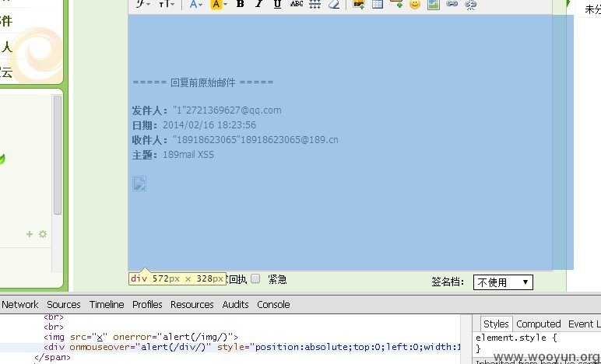
Task: Click the icon left of the smiley
Action: (396, 4)
